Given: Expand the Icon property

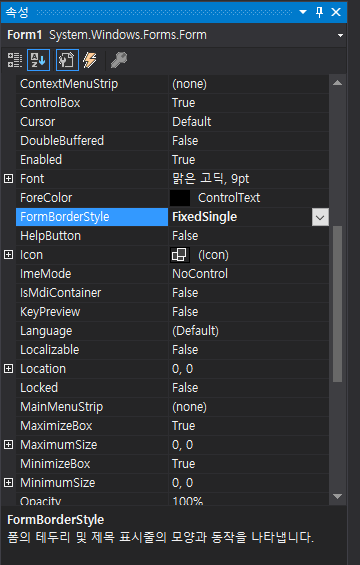Looking at the screenshot, I should point(9,255).
